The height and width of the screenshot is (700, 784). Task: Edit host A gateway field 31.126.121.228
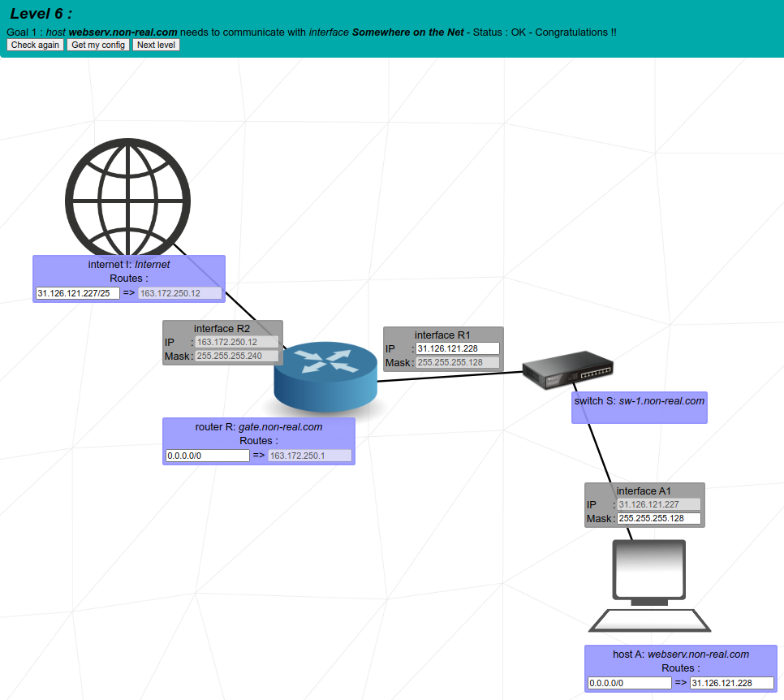click(732, 683)
